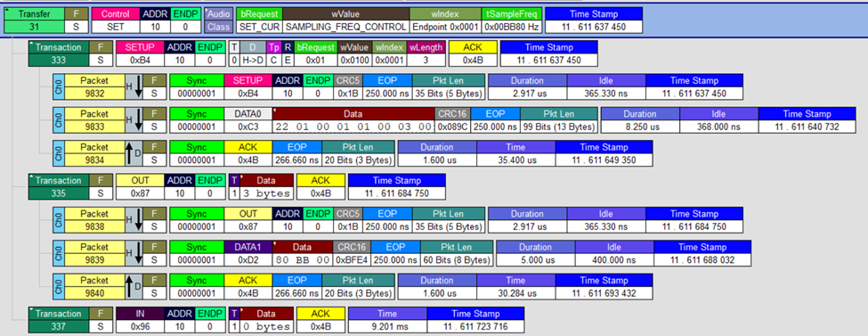Viewport: 868px width, 336px height.
Task: Click Transfer 31 time stamp cell
Action: point(594,20)
